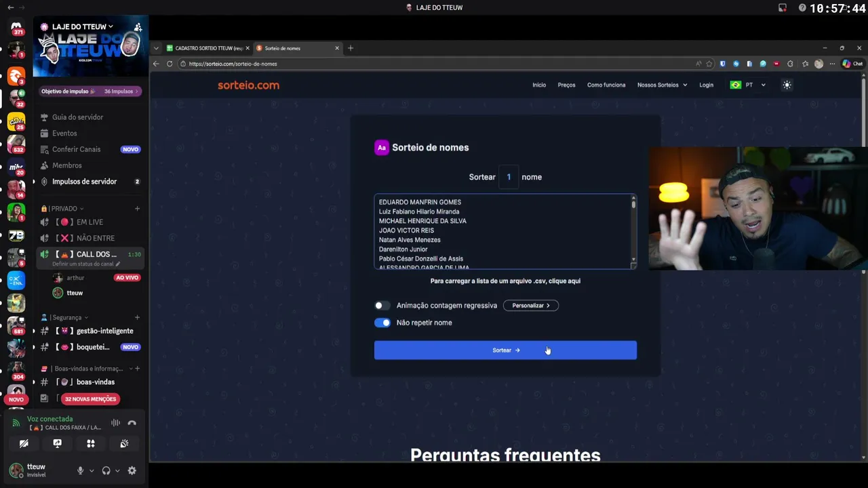Start an activity in Discord voice panel
This screenshot has height=488, width=868.
pos(90,443)
